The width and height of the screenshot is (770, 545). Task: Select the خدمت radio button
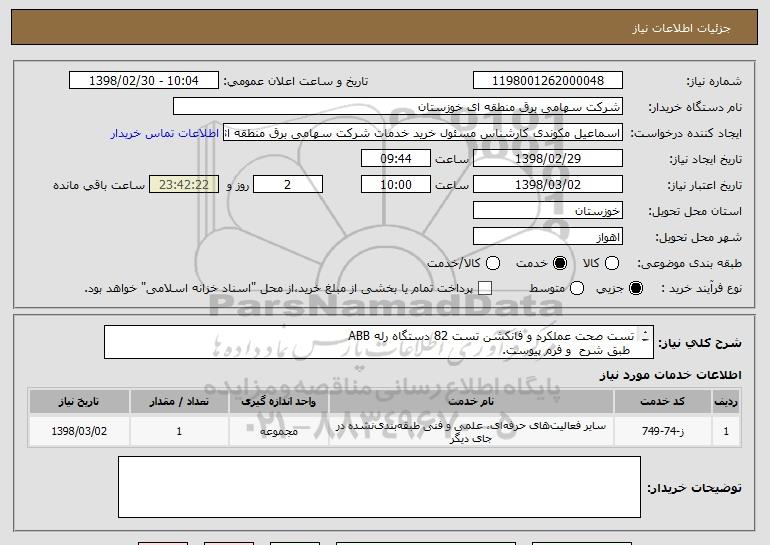point(559,263)
